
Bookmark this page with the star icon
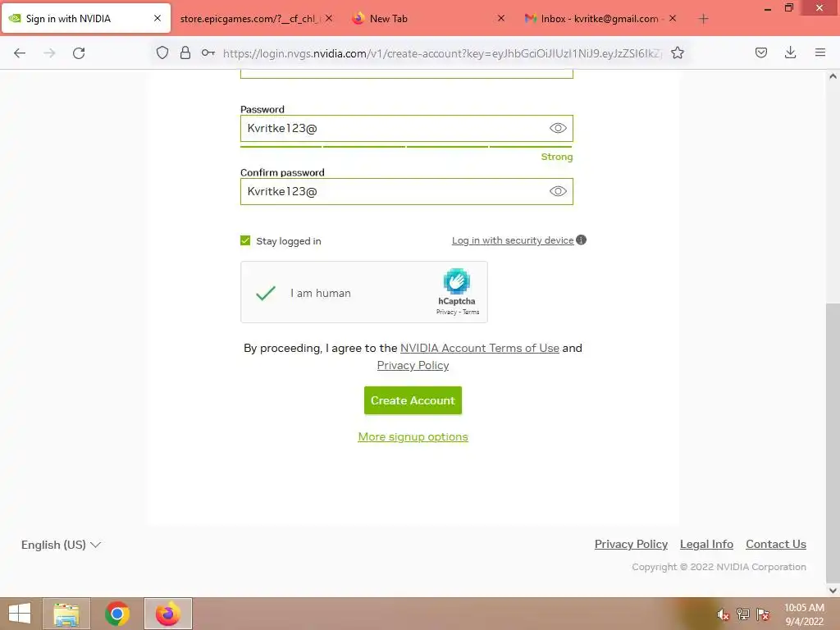[677, 52]
